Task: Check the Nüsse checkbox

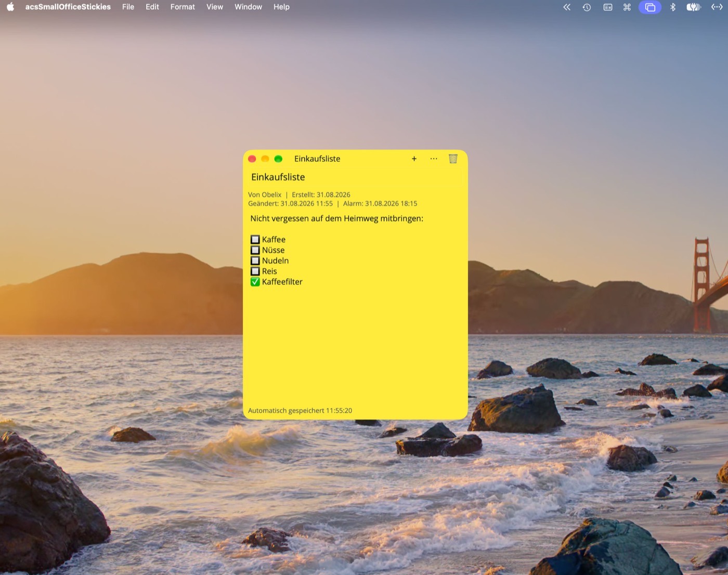Action: [x=255, y=250]
